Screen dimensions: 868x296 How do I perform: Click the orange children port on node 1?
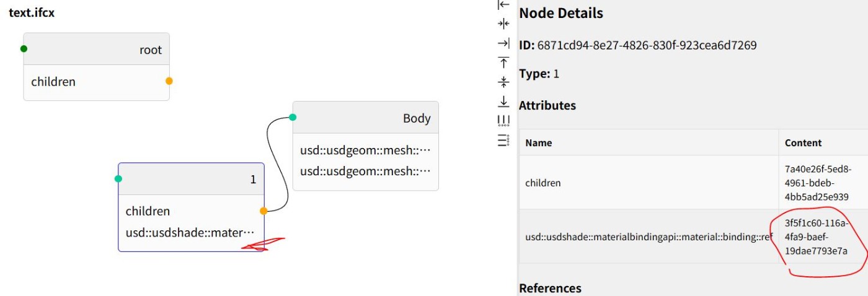click(263, 211)
